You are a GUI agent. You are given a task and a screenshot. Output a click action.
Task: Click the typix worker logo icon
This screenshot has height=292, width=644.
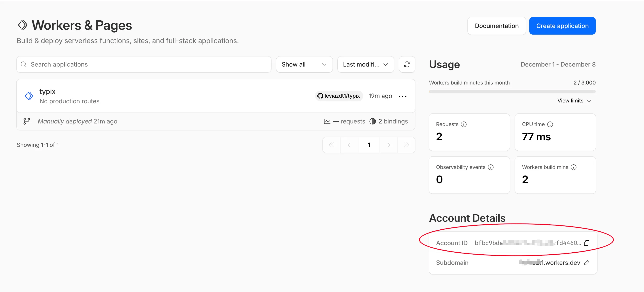click(x=29, y=96)
